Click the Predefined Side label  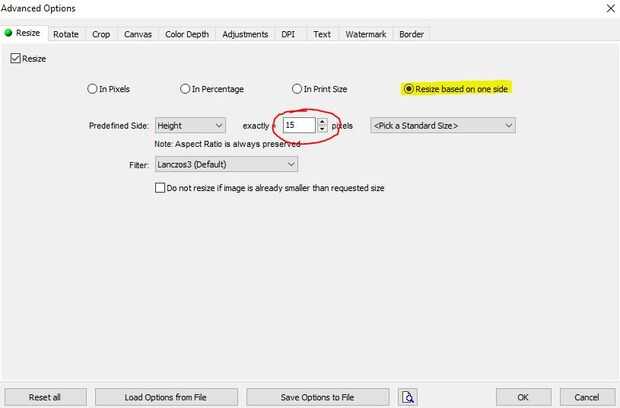point(119,126)
